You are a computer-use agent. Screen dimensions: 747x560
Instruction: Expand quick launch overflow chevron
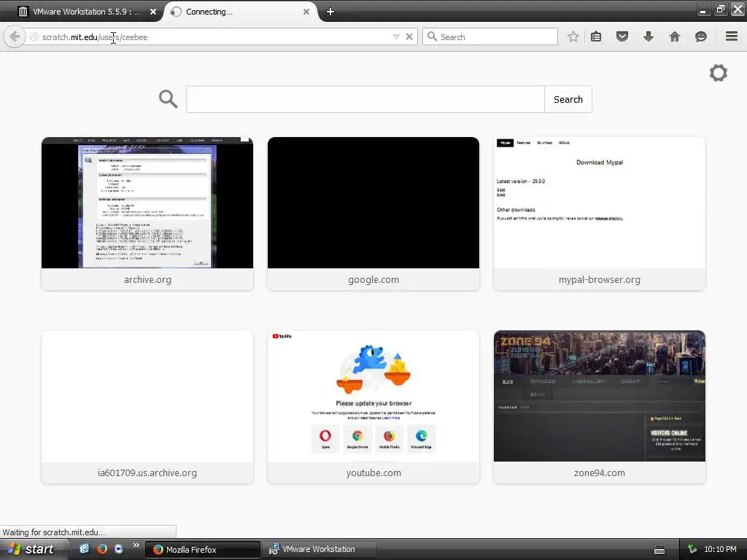pos(136,545)
